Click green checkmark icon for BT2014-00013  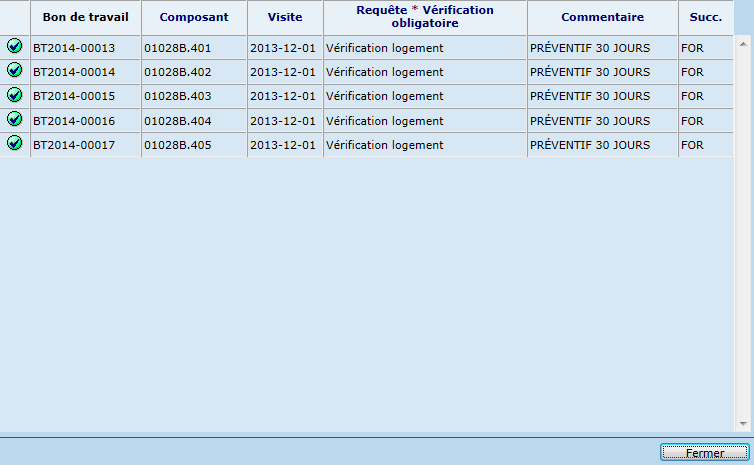click(x=15, y=46)
